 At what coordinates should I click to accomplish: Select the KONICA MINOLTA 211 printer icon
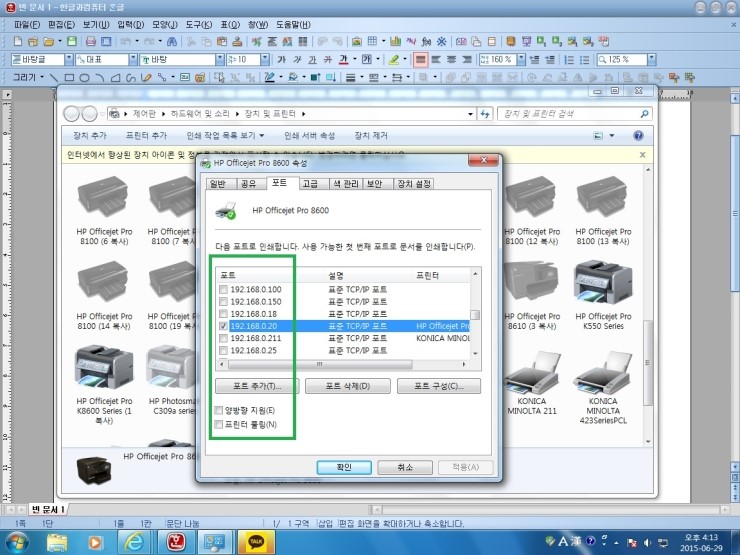point(532,385)
